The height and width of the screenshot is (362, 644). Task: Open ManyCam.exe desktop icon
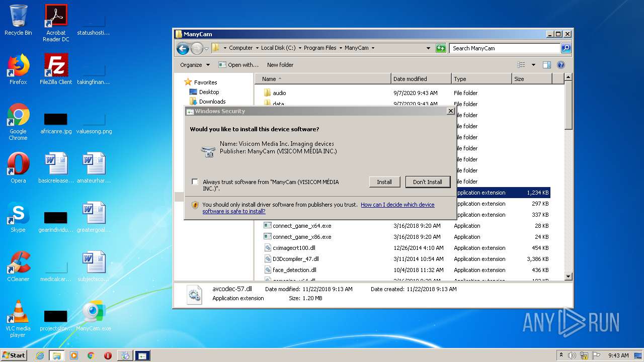(94, 316)
